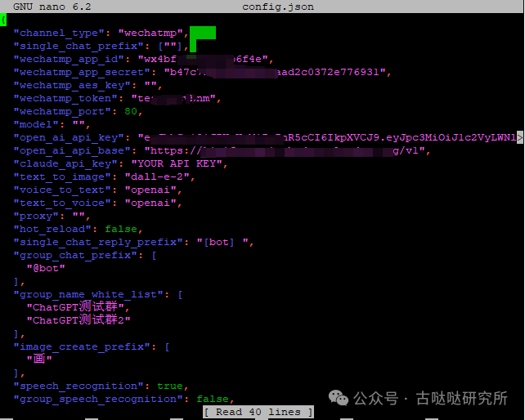Click the "proxy" key
Image resolution: width=525 pixels, height=420 pixels.
click(36, 217)
